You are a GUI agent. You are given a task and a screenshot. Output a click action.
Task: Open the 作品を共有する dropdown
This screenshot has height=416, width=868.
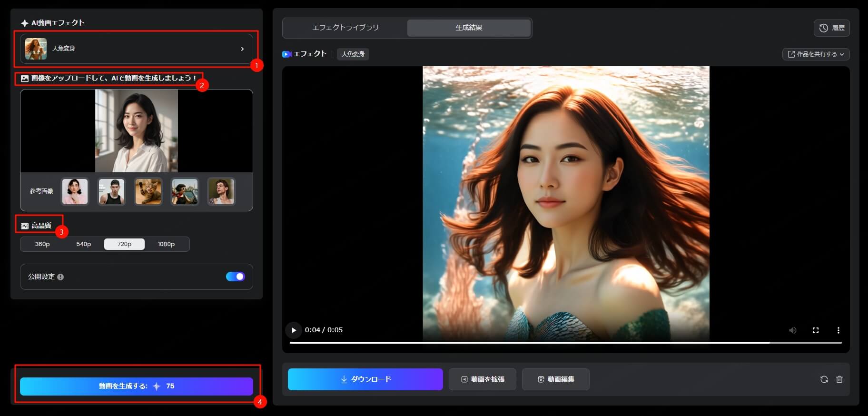816,54
